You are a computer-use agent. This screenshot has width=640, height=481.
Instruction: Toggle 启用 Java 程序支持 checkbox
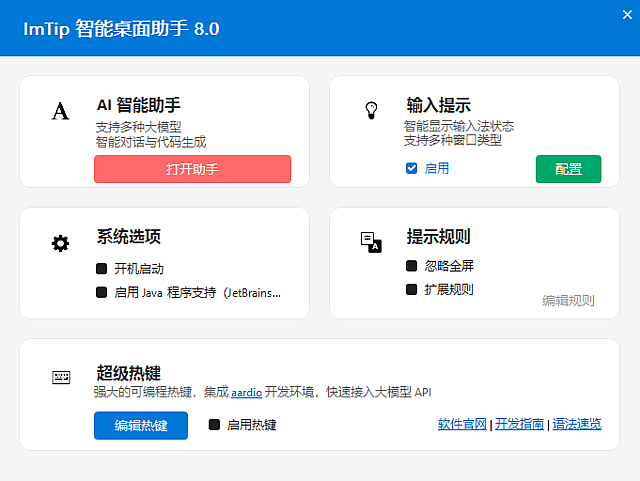pos(102,293)
